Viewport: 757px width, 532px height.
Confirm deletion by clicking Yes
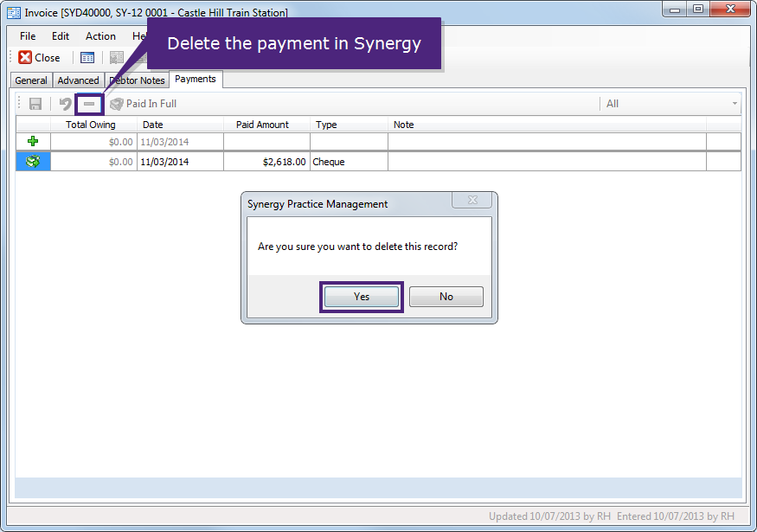362,297
